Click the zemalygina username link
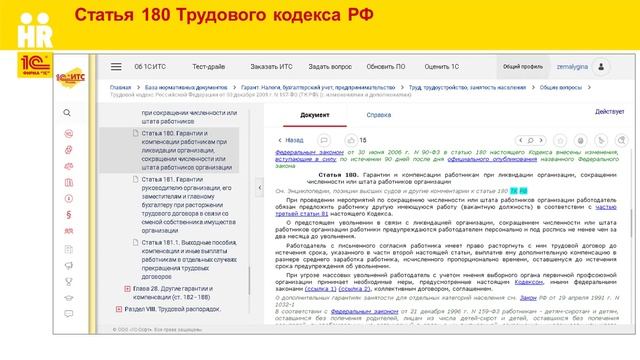Screen dimensions: 640x360 pos(572,67)
